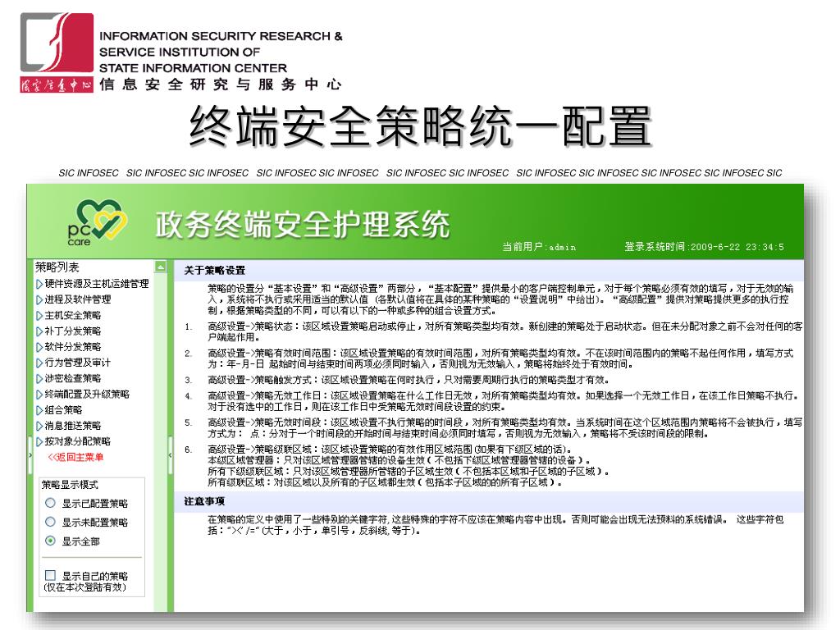Open 行为管理及审计 policy item
This screenshot has height=630, width=840.
[78, 363]
